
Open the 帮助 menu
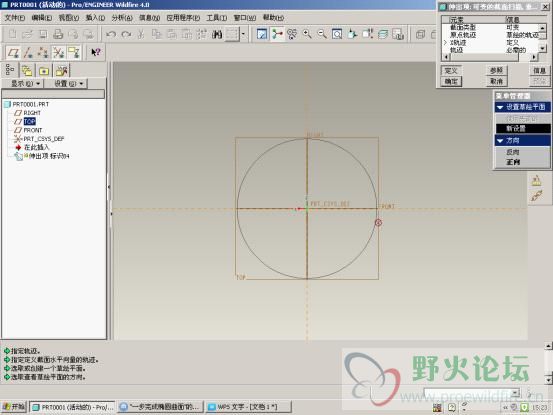tap(273, 18)
